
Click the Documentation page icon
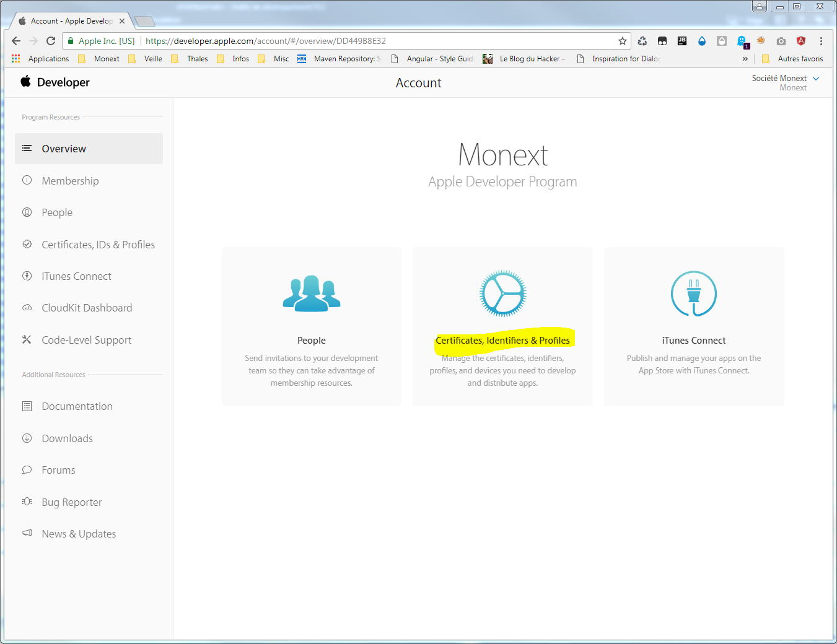27,406
